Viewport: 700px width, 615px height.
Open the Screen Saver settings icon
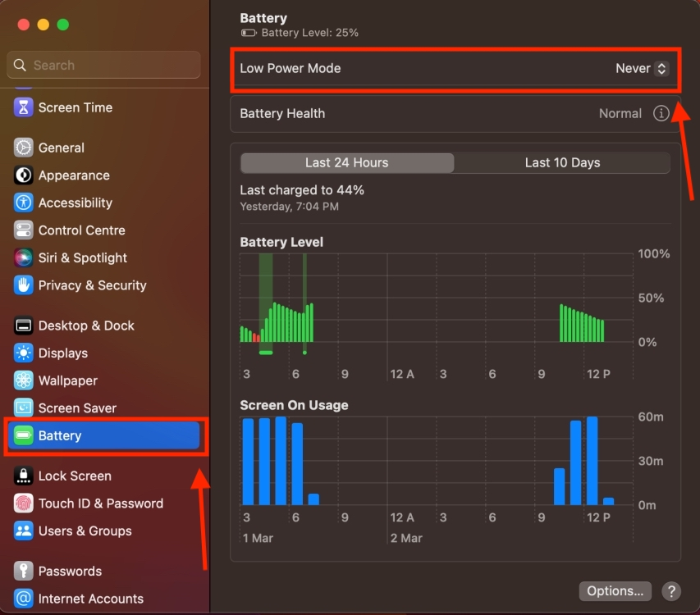25,408
